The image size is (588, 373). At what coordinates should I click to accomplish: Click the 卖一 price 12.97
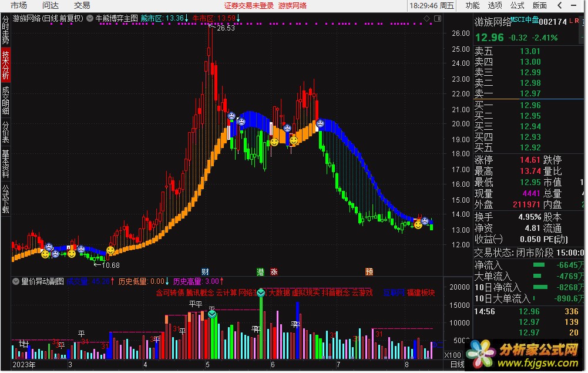[x=530, y=93]
